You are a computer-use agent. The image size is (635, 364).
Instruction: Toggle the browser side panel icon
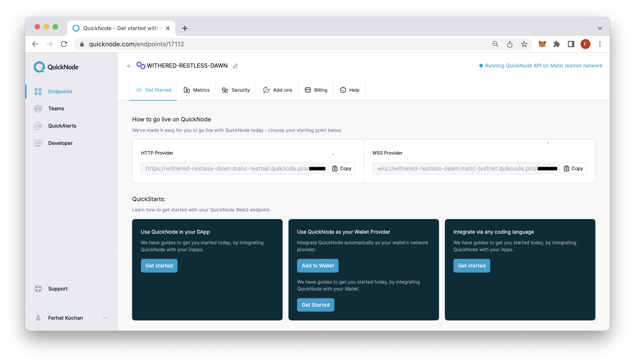pyautogui.click(x=571, y=44)
